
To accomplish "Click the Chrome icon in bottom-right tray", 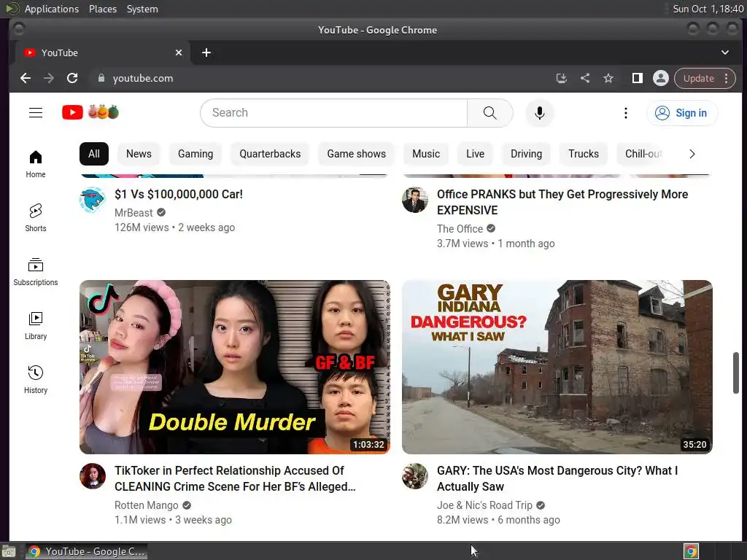I will [x=691, y=551].
